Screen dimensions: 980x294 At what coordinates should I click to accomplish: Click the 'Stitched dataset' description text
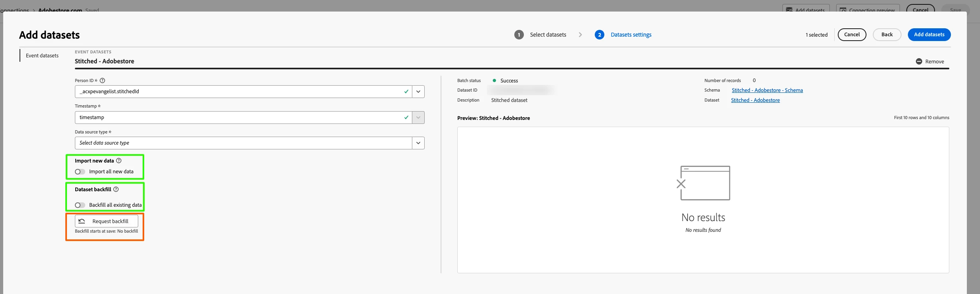coord(509,100)
